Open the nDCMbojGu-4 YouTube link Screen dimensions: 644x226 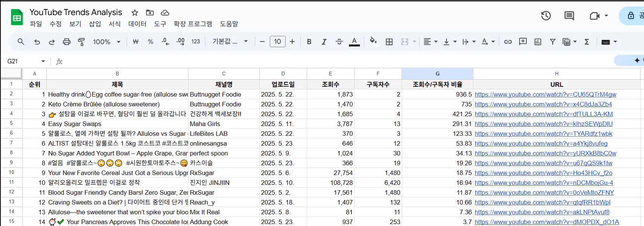tap(544, 183)
